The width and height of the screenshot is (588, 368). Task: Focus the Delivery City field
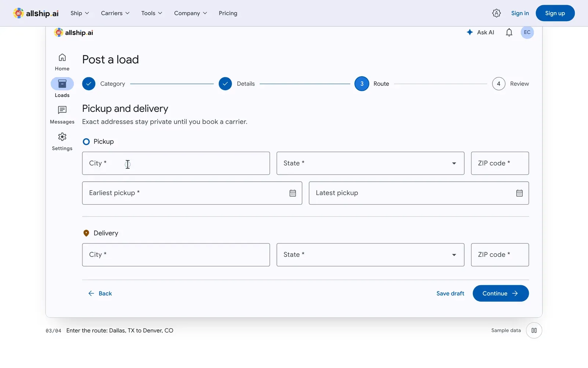click(176, 255)
